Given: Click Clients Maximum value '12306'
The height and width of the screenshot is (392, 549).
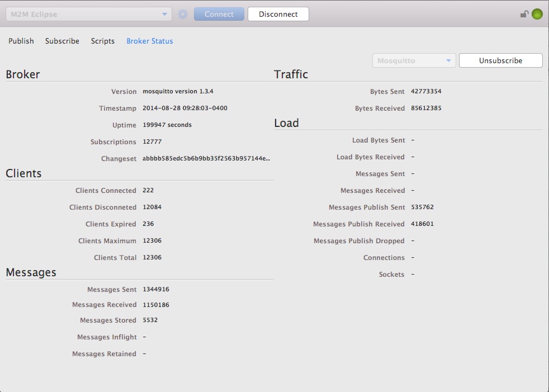Looking at the screenshot, I should pos(152,240).
